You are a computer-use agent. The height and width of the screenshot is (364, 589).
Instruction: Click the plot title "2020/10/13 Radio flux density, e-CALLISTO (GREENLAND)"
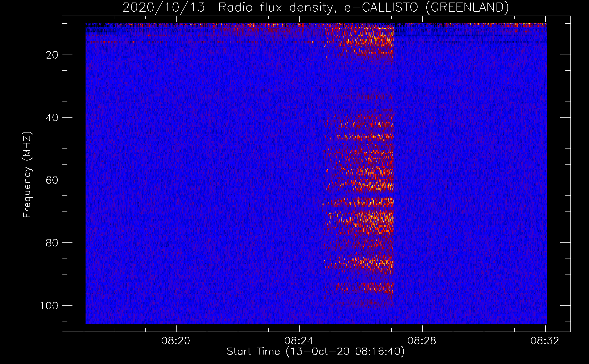click(315, 8)
